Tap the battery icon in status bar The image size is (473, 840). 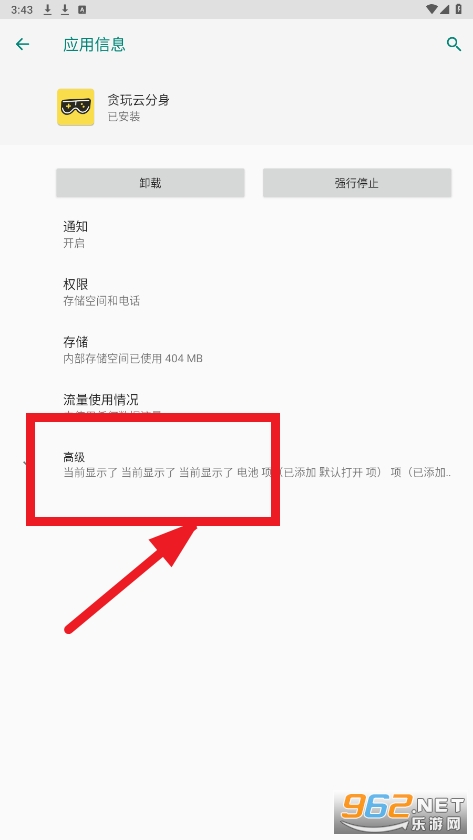[459, 9]
